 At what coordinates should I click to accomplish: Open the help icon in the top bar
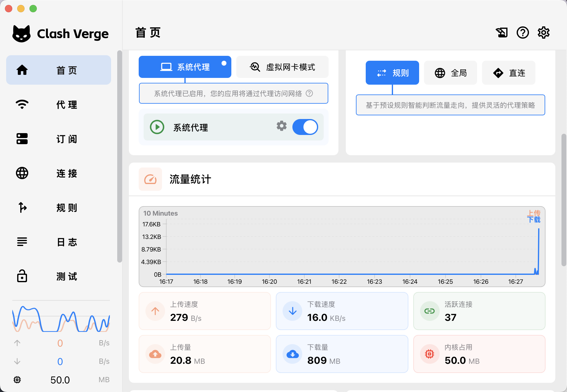523,33
